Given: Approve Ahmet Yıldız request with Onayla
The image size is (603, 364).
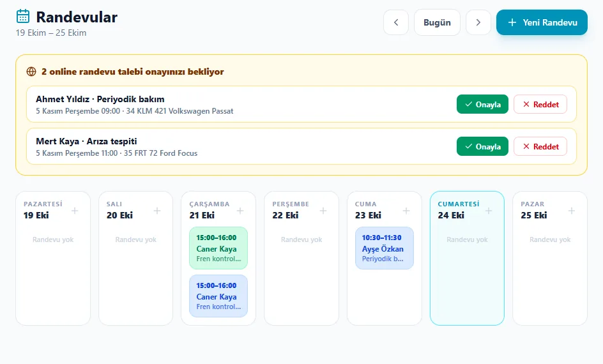Looking at the screenshot, I should click(x=482, y=104).
